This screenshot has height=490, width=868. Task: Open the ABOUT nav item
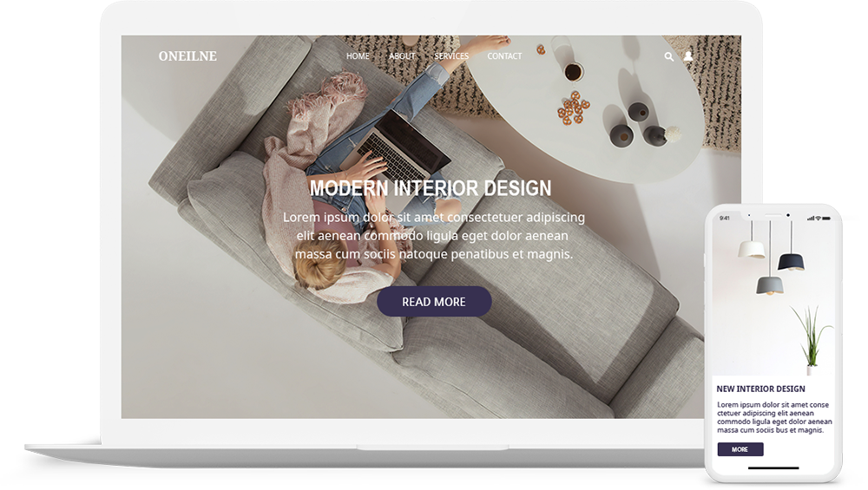[402, 56]
